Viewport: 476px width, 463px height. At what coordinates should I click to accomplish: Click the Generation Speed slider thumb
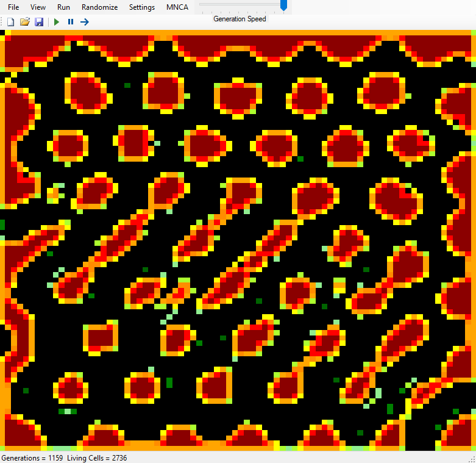[283, 5]
